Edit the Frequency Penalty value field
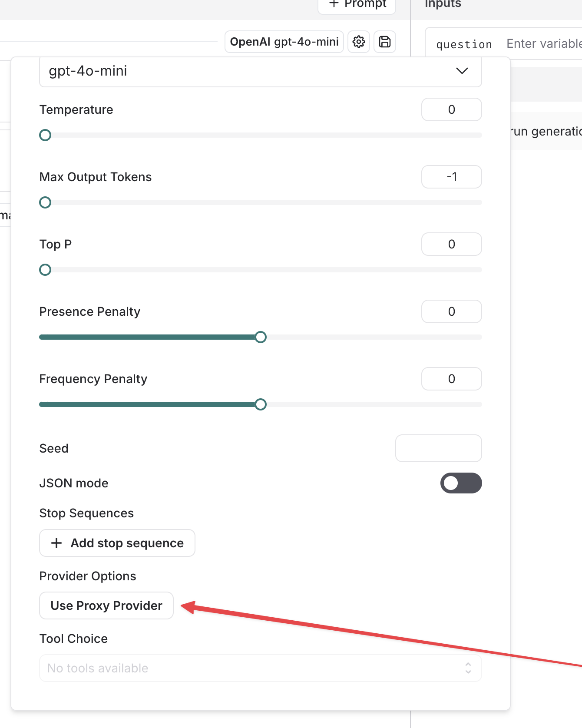The height and width of the screenshot is (728, 582). coord(451,378)
